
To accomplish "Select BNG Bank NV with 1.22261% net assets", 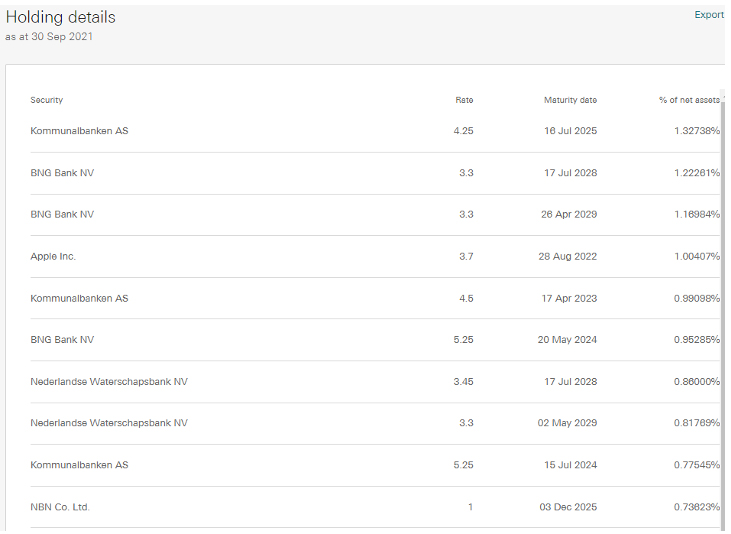I will click(62, 173).
